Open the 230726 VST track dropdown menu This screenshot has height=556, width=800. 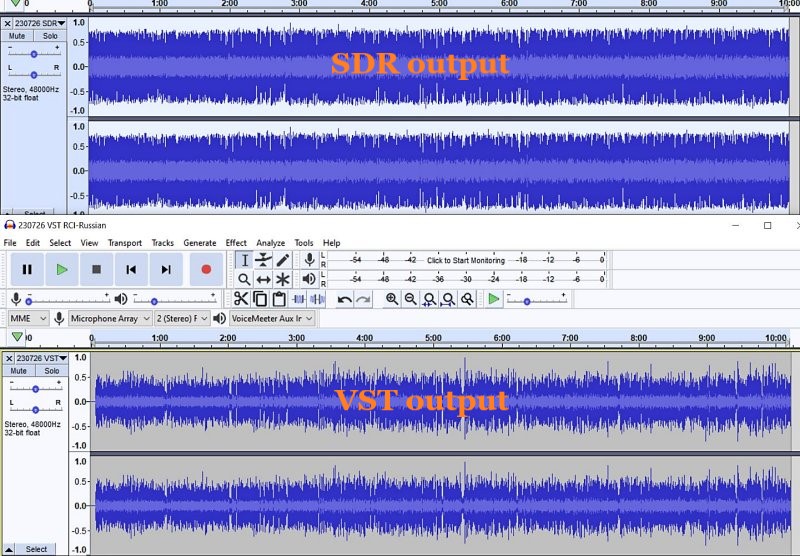[42, 358]
